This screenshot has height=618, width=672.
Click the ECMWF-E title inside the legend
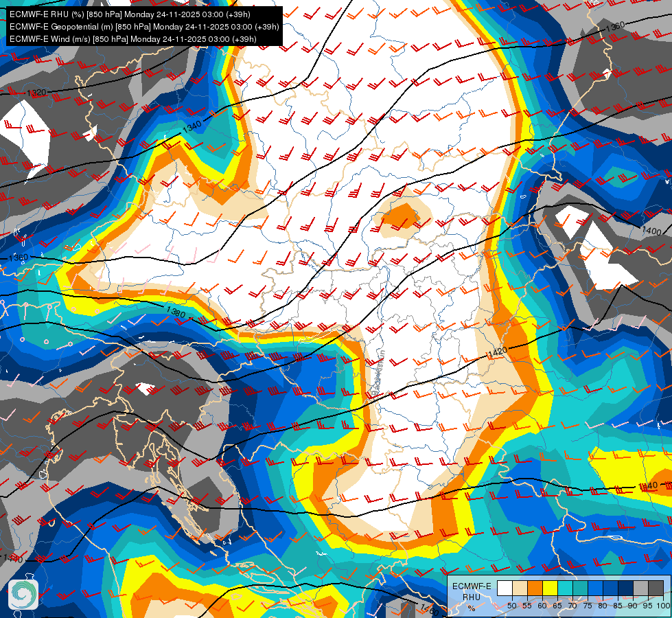click(x=472, y=586)
